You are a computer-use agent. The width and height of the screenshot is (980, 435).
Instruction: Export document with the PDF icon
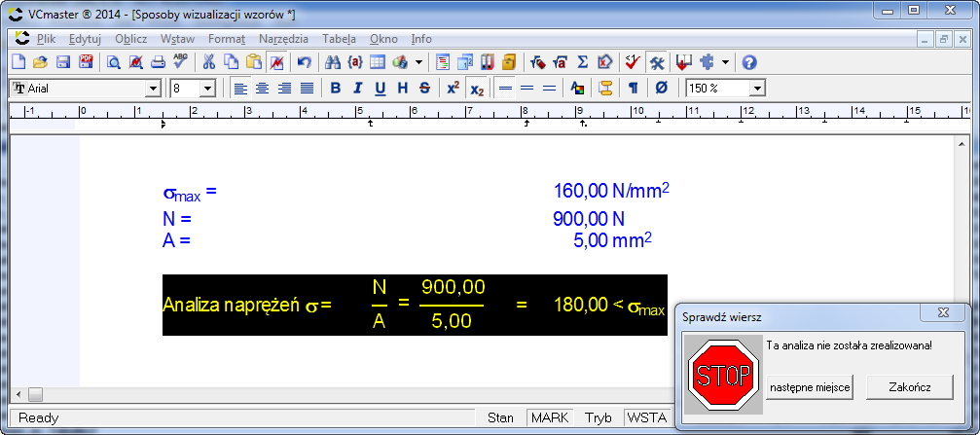click(x=86, y=62)
